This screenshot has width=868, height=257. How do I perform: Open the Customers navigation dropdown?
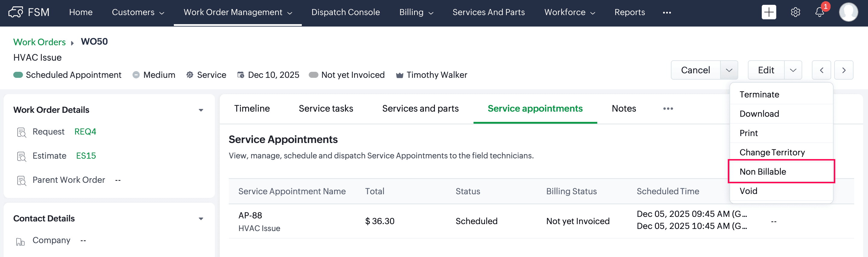(x=138, y=12)
